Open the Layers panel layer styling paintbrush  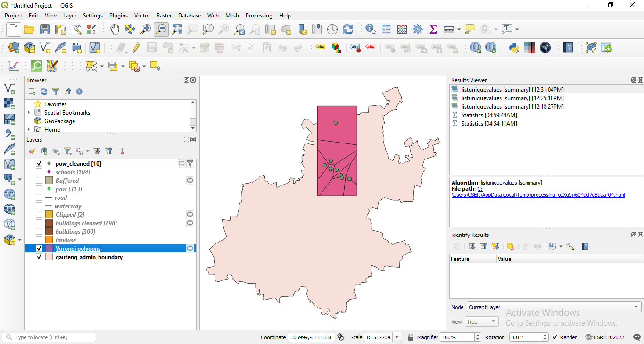pos(32,151)
